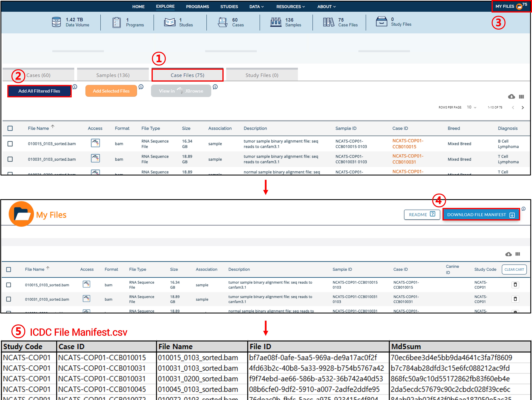Go to previous page of case files

513,107
